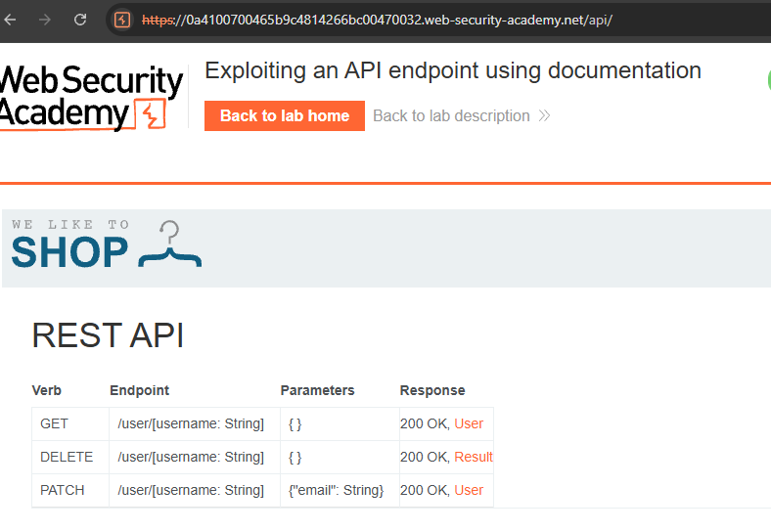Open the site security indicator icon
Viewport: 771px width, 532px height.
point(122,21)
